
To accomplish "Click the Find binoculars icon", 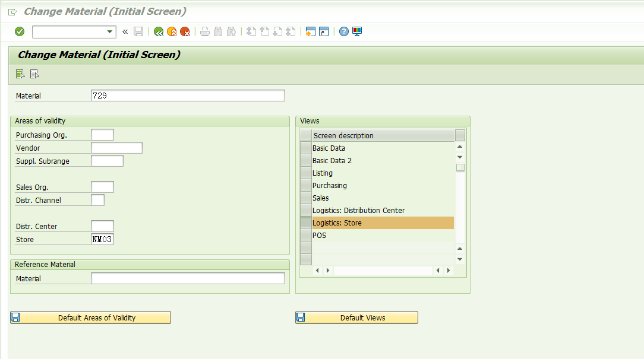I will click(x=218, y=31).
